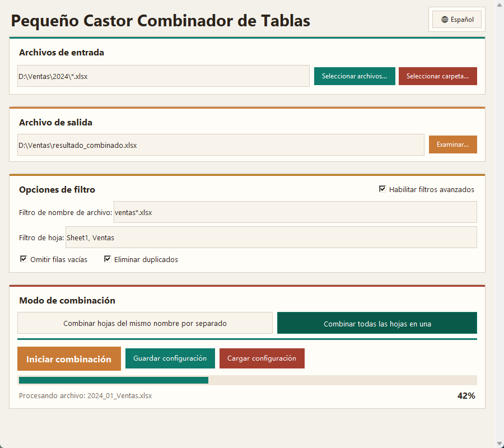Click the Opciones de filtro heading
The image size is (504, 448).
tap(57, 190)
